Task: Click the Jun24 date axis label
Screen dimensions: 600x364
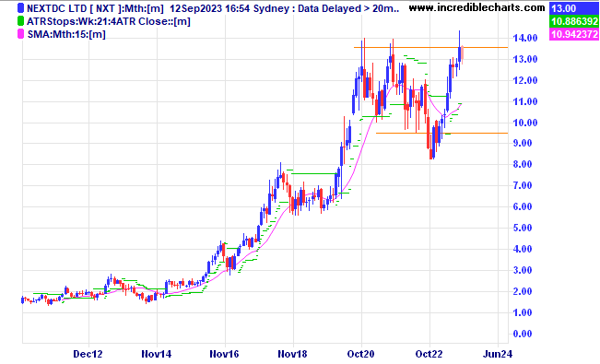Action: pos(498,354)
